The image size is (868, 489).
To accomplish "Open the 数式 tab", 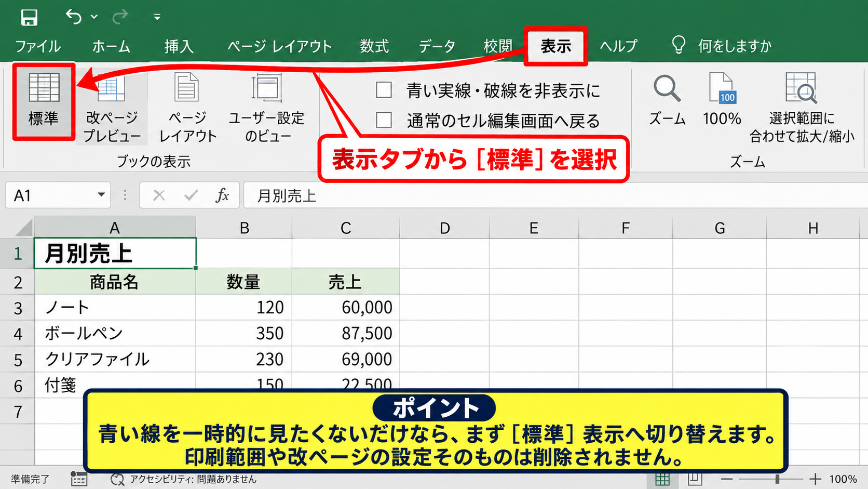I will [x=374, y=46].
